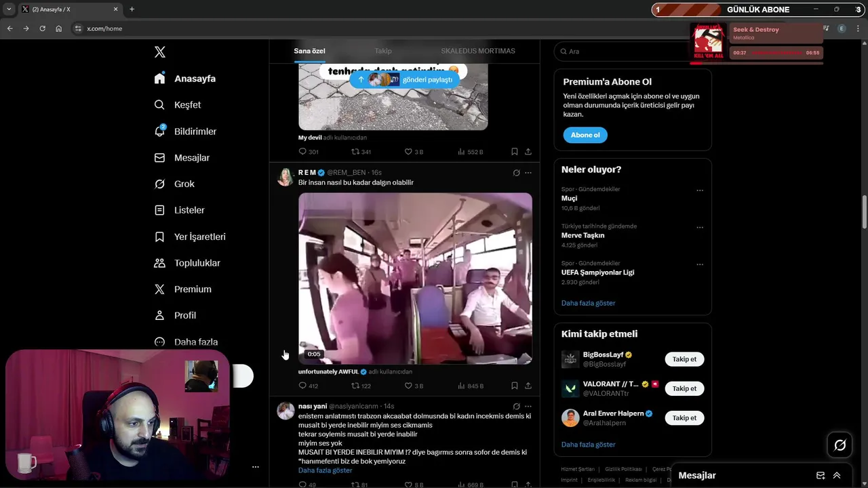Show more follow suggestions
The height and width of the screenshot is (488, 868).
point(588,445)
